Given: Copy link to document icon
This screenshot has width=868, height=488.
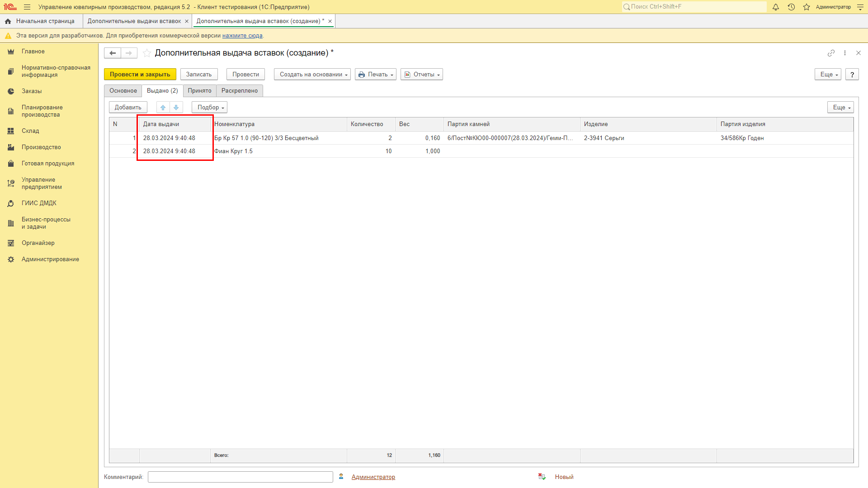Looking at the screenshot, I should pyautogui.click(x=831, y=53).
